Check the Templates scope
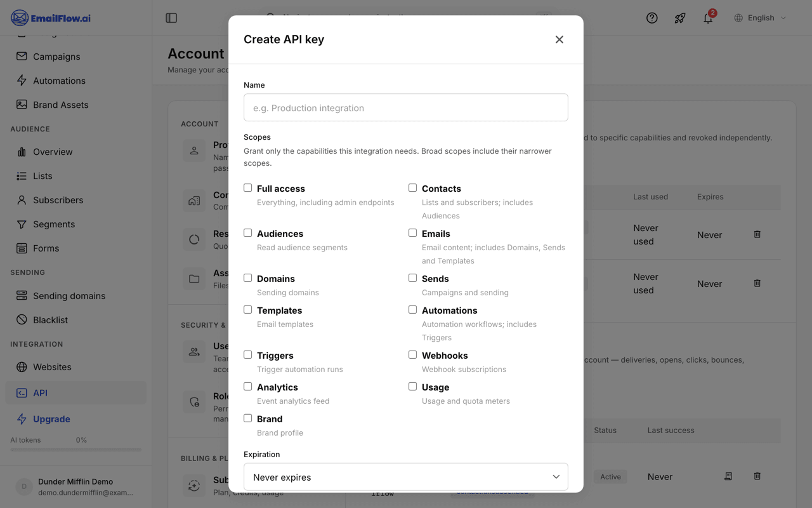812x508 pixels. (248, 310)
